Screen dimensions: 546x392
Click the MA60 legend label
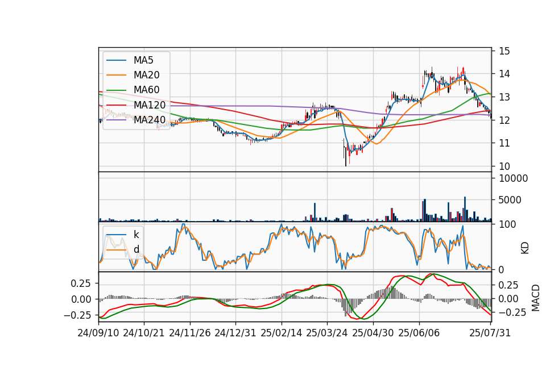click(x=146, y=90)
